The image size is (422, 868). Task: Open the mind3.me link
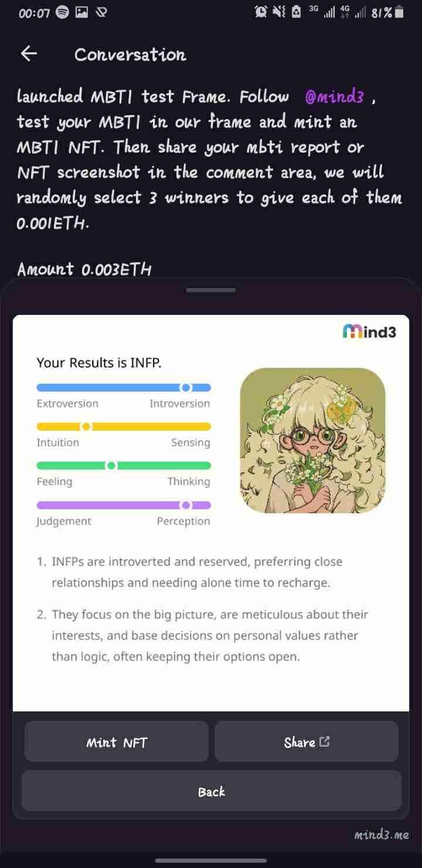pos(382,835)
